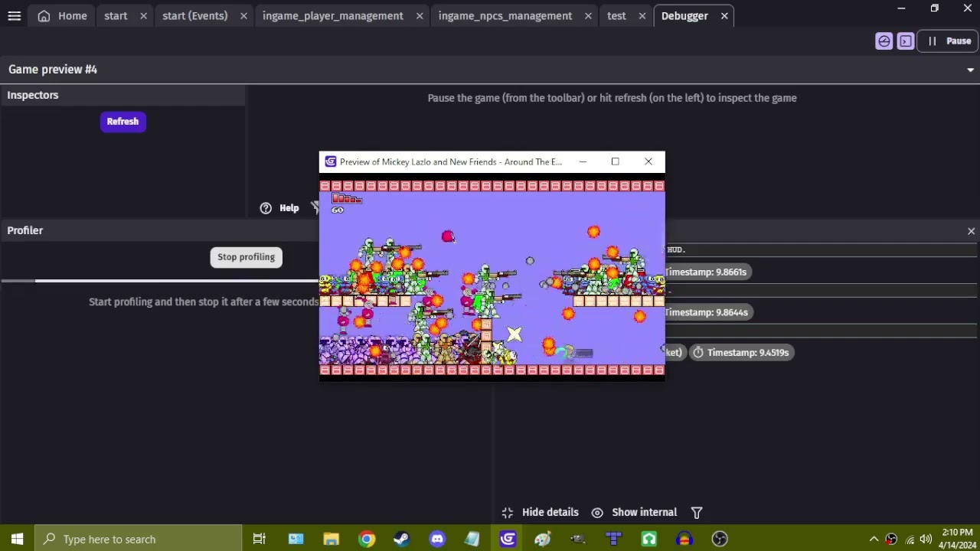Hide details in the console
This screenshot has height=551, width=980.
click(x=541, y=513)
